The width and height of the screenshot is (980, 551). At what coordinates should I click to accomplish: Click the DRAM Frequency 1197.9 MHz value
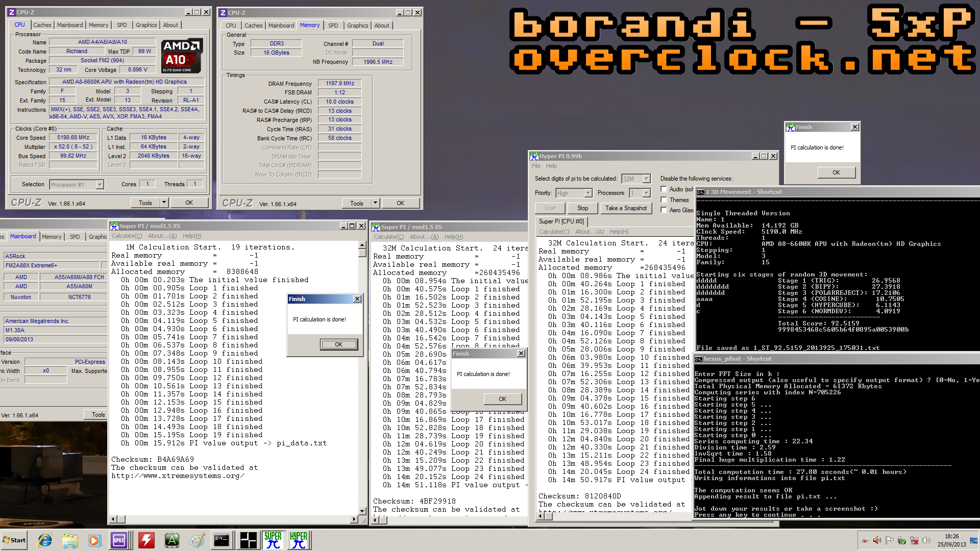coord(340,83)
